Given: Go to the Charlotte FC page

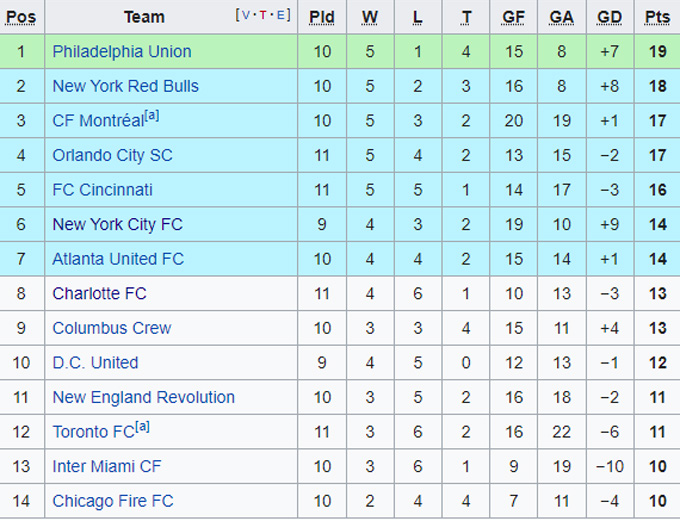Looking at the screenshot, I should click(x=99, y=294).
